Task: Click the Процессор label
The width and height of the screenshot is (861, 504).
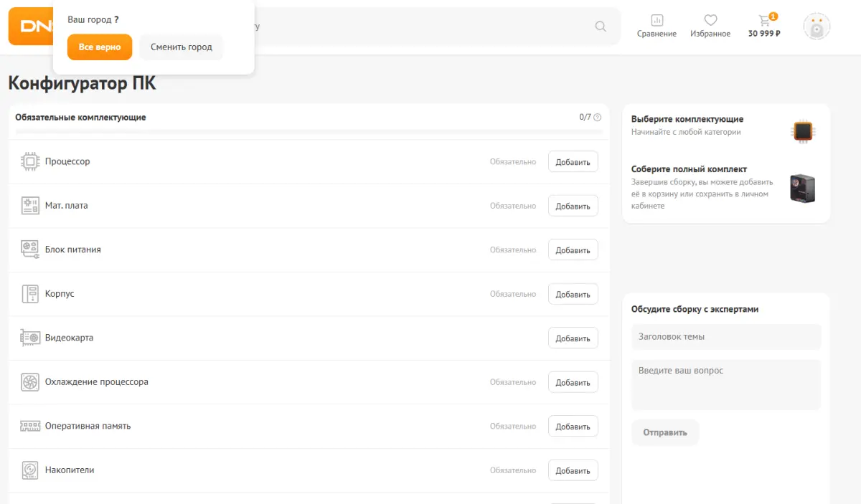Action: pos(67,162)
